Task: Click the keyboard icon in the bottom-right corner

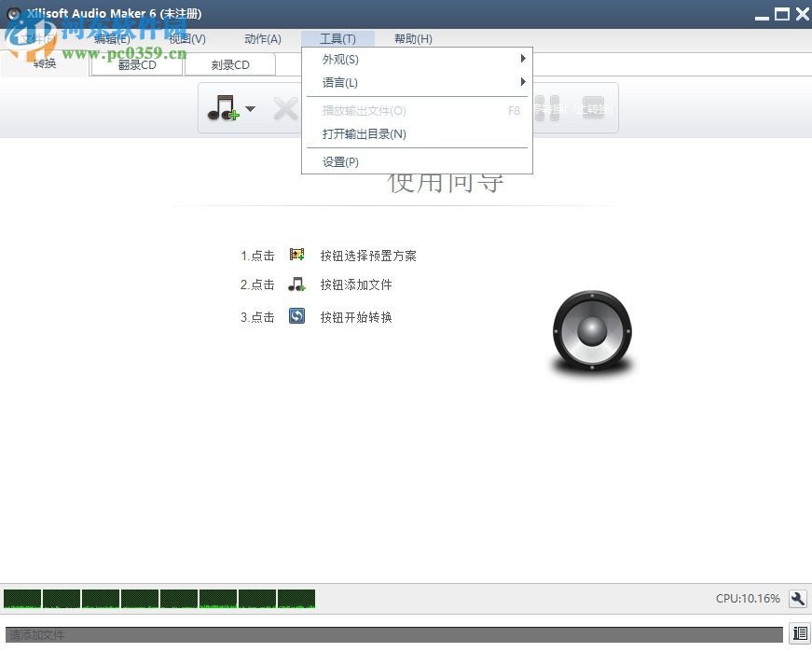Action: coord(798,633)
